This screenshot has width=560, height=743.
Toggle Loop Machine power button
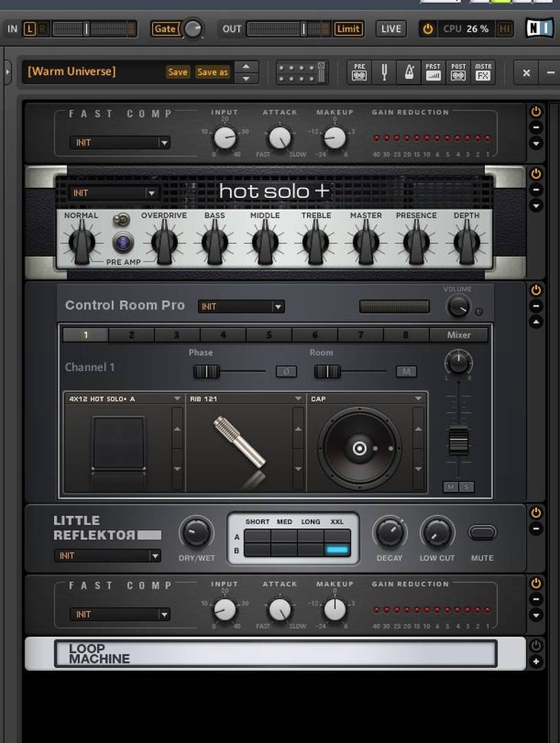(536, 645)
